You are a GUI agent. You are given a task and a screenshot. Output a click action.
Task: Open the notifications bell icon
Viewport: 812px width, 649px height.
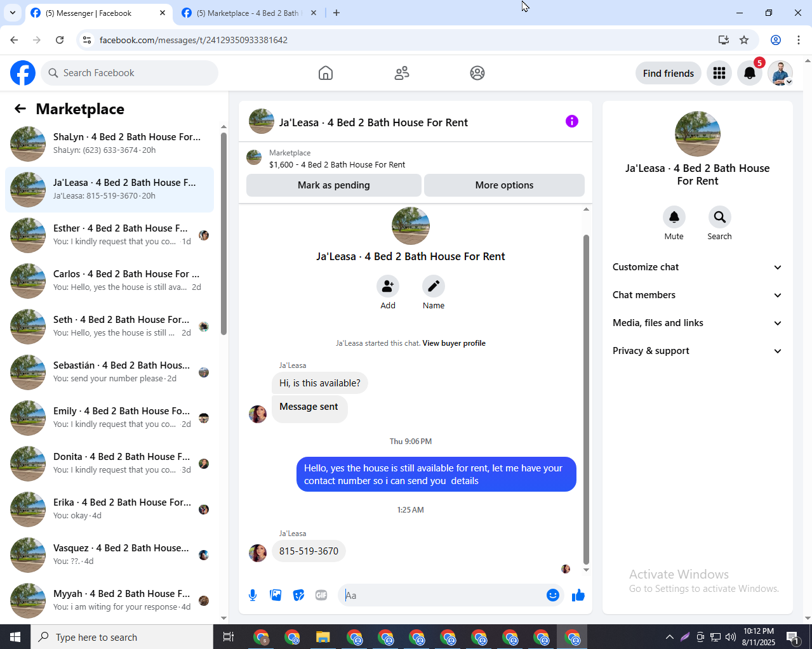750,73
